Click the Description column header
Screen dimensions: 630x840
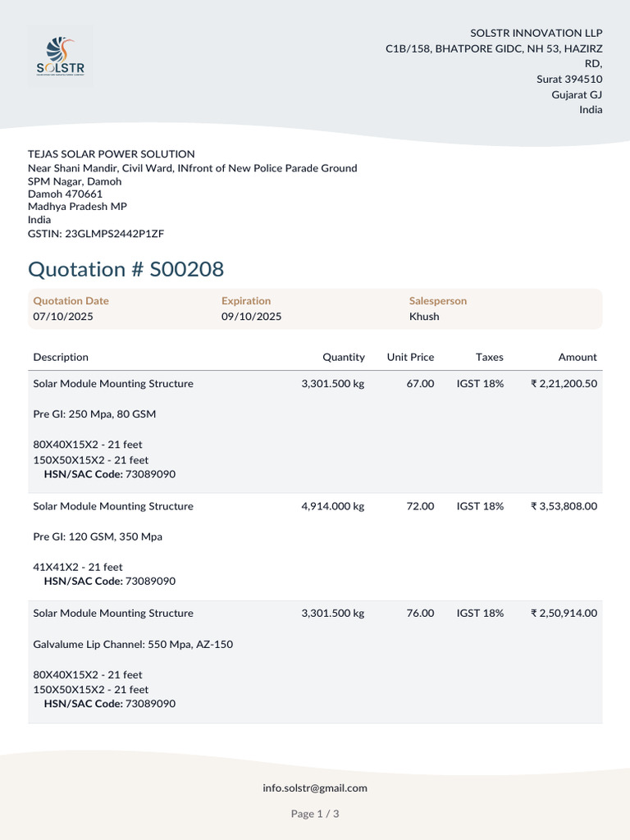click(61, 357)
